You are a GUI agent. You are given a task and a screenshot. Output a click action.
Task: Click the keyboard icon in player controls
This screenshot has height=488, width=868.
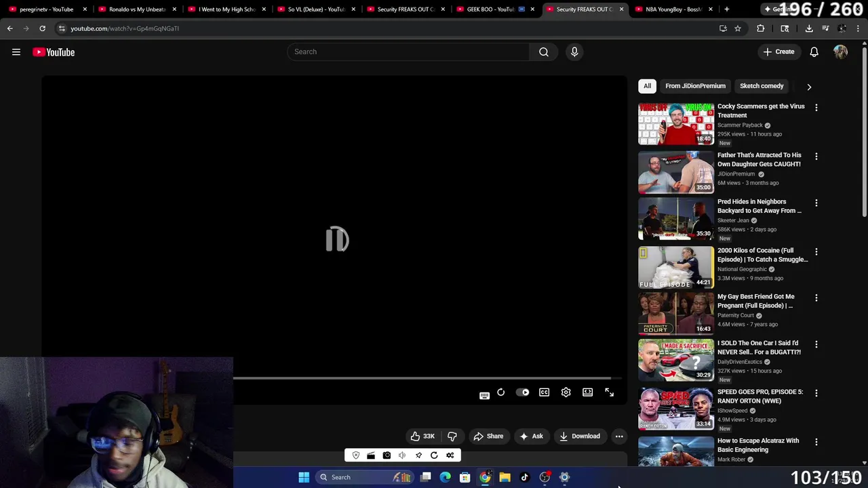click(484, 396)
